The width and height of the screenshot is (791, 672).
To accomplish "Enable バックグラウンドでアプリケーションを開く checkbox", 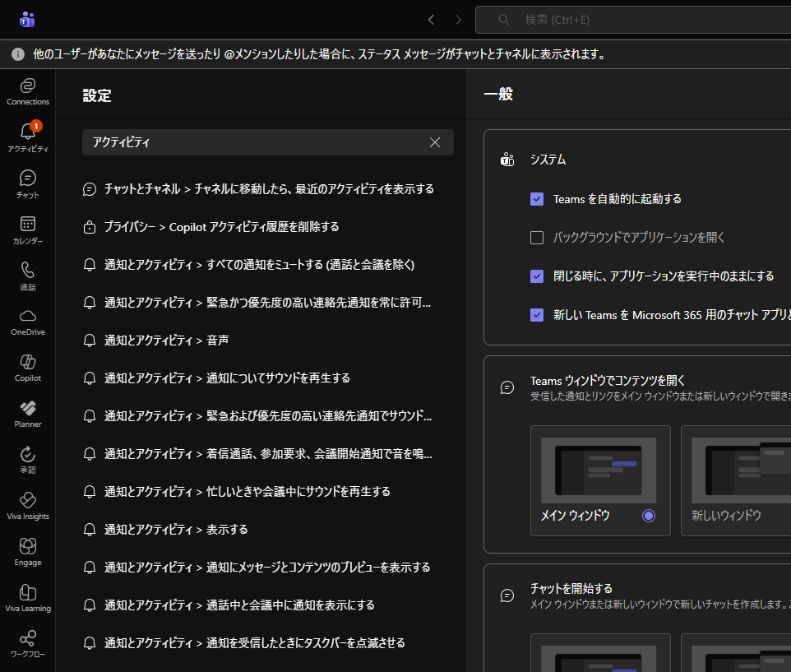I will [537, 238].
